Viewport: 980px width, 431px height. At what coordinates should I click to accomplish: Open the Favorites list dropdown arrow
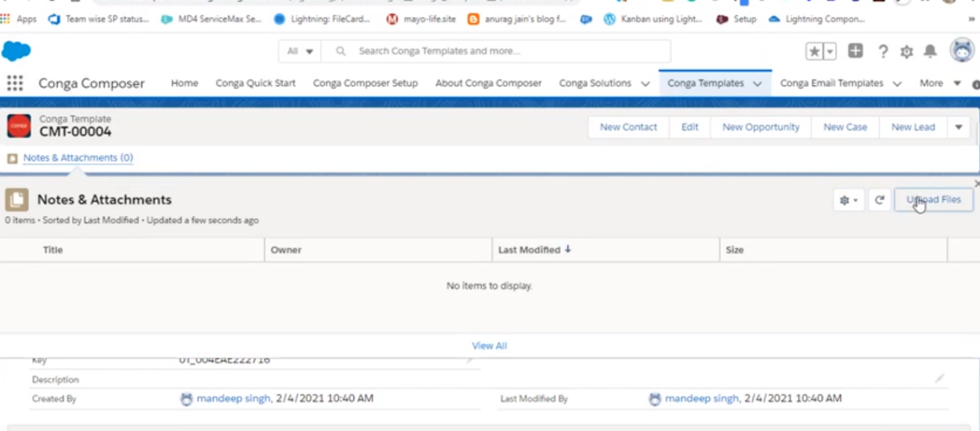tap(830, 51)
